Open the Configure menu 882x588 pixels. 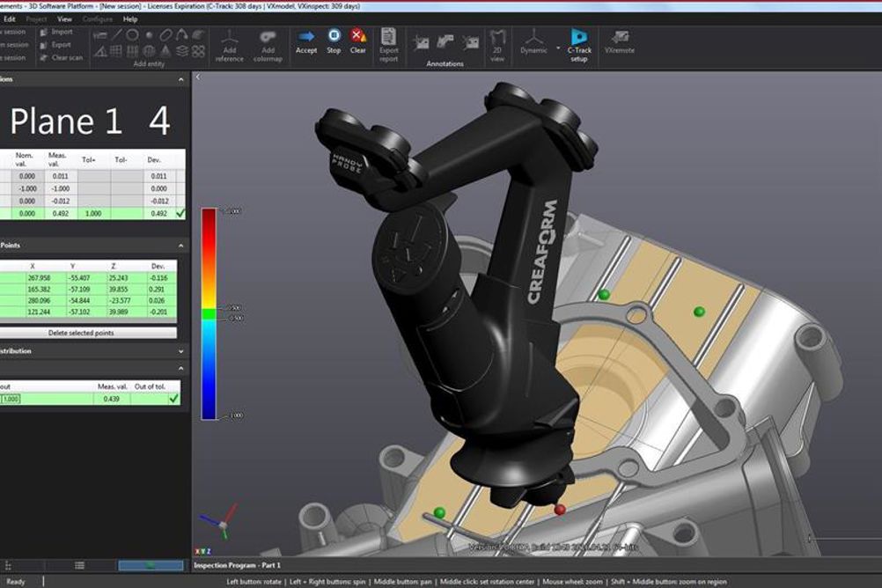click(98, 18)
